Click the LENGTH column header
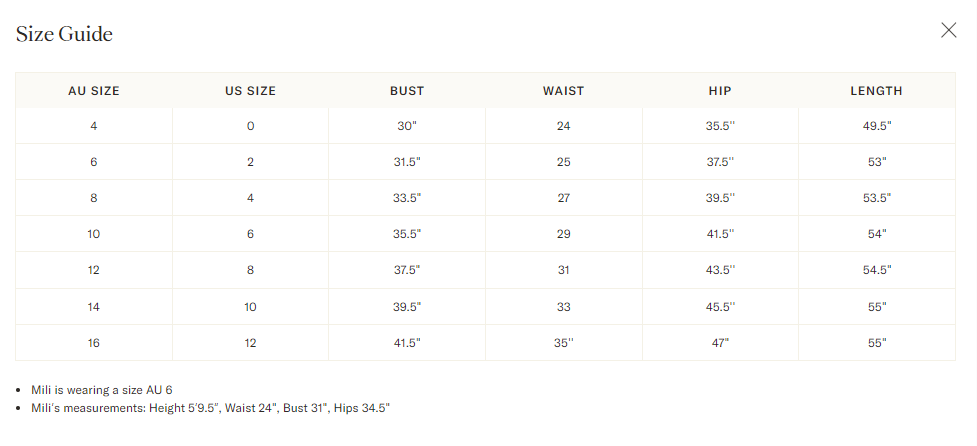This screenshot has width=977, height=446. click(876, 91)
